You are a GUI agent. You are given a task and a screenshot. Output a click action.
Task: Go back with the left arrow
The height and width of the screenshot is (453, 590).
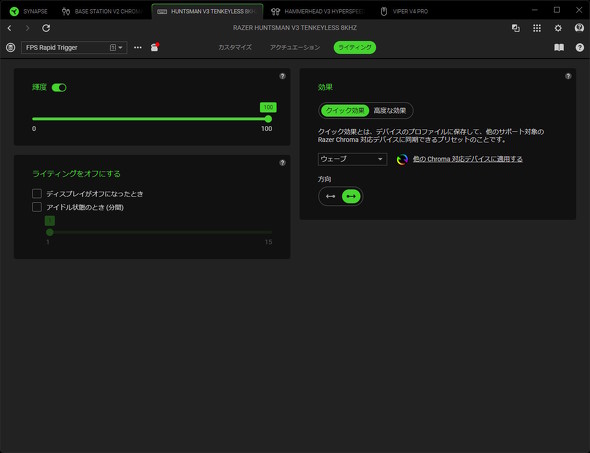(9, 28)
